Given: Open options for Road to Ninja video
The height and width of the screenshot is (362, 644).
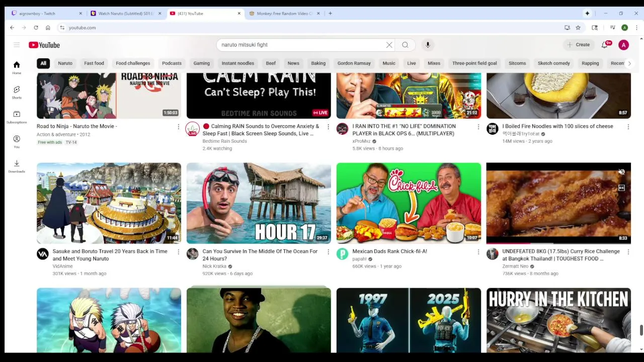Looking at the screenshot, I should point(178,127).
